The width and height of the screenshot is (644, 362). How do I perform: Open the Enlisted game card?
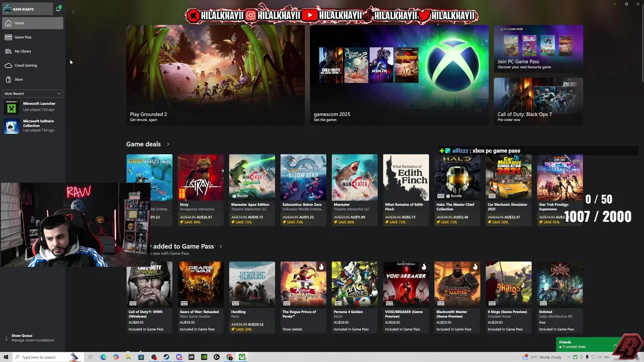tap(560, 297)
